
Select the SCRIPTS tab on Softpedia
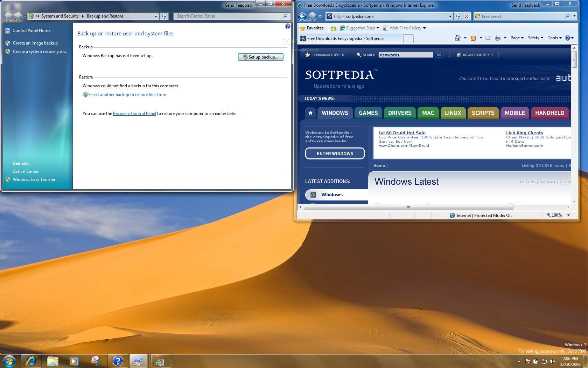(x=483, y=113)
